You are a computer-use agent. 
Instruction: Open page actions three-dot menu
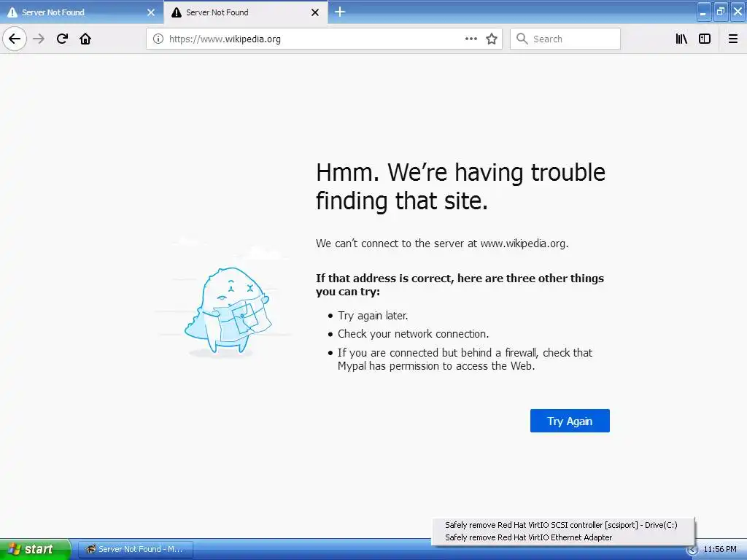(x=471, y=39)
